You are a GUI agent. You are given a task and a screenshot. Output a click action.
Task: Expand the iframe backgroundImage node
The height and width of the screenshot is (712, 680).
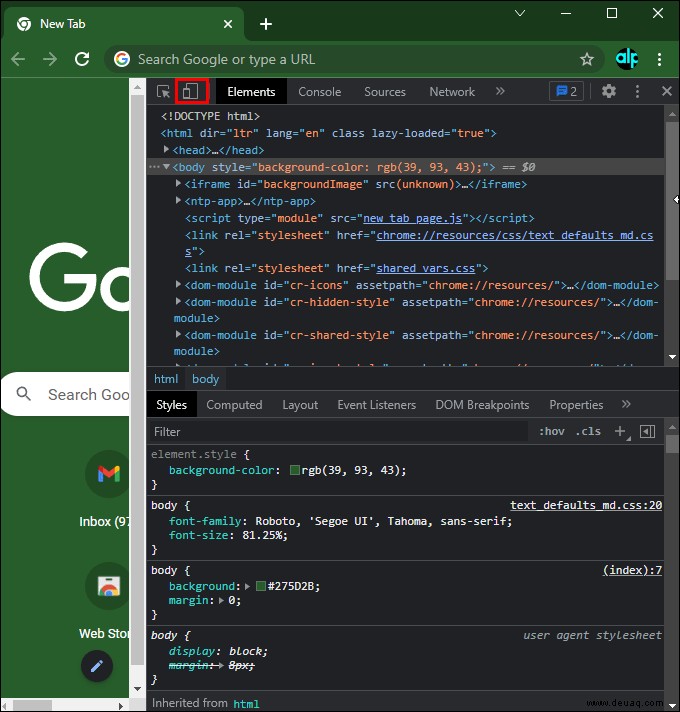[x=178, y=183]
